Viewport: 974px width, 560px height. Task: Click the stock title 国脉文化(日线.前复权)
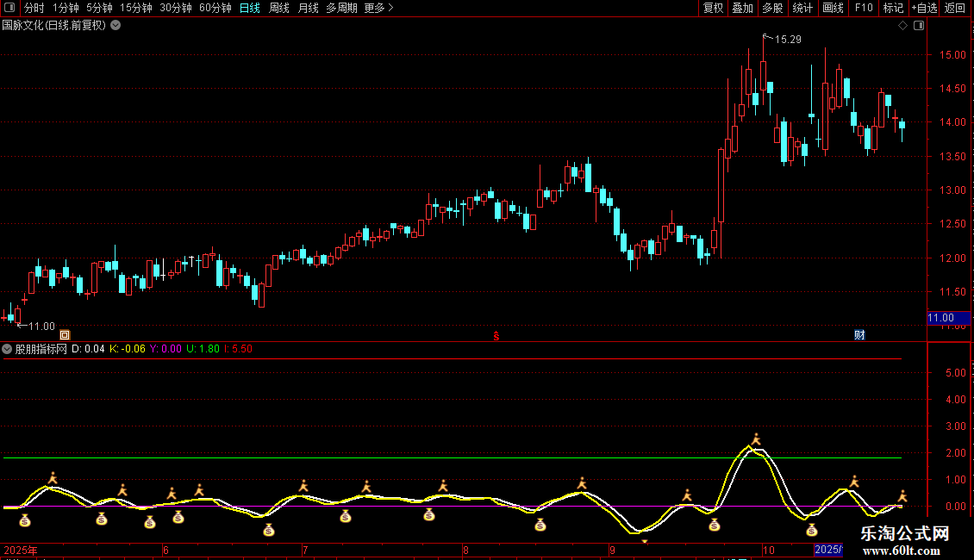[x=54, y=26]
